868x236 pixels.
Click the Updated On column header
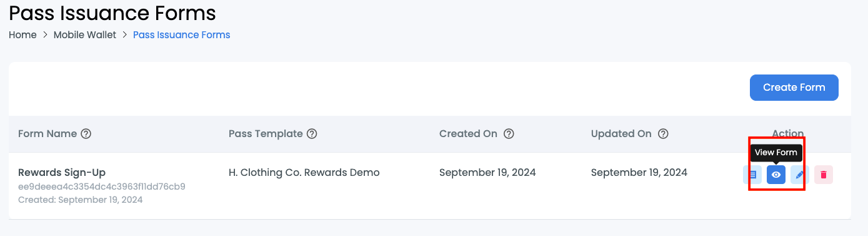point(621,133)
